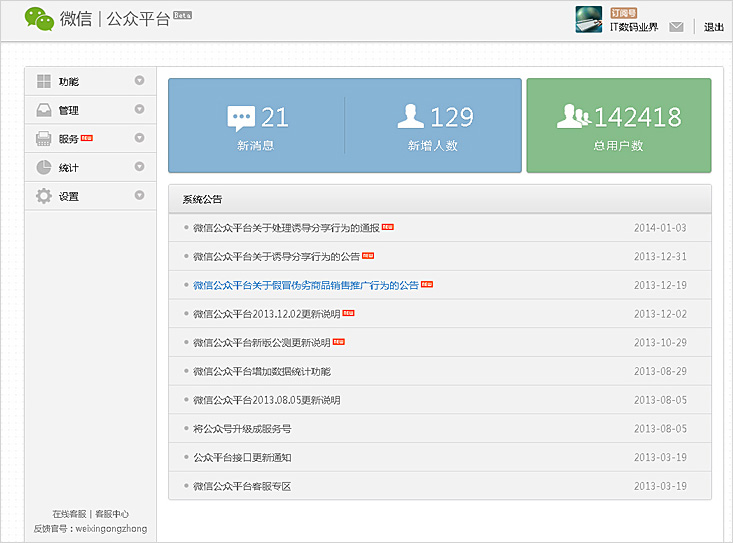This screenshot has width=733, height=543.
Task: Click 客服中心 at sidebar bottom
Action: pos(112,514)
